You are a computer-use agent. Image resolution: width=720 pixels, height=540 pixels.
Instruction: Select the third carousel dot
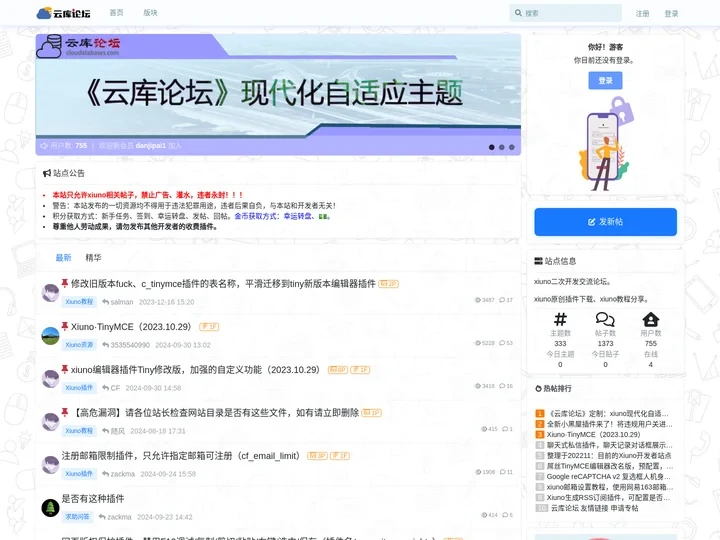(x=512, y=147)
